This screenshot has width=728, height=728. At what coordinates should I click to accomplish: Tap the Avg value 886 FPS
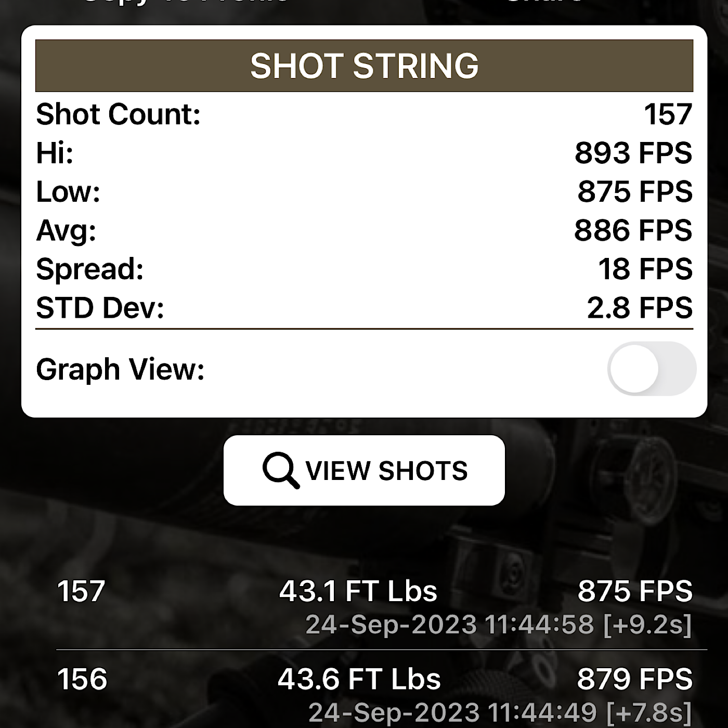(x=633, y=230)
